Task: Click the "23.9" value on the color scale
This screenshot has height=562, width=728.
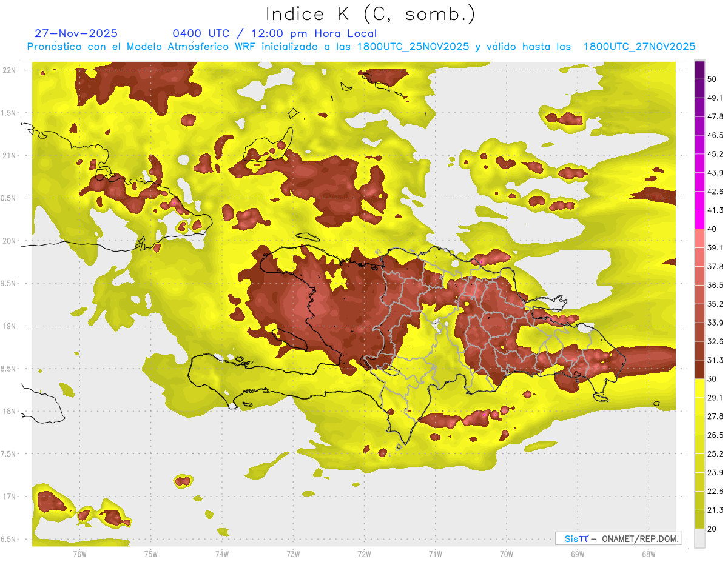Action: pos(716,472)
